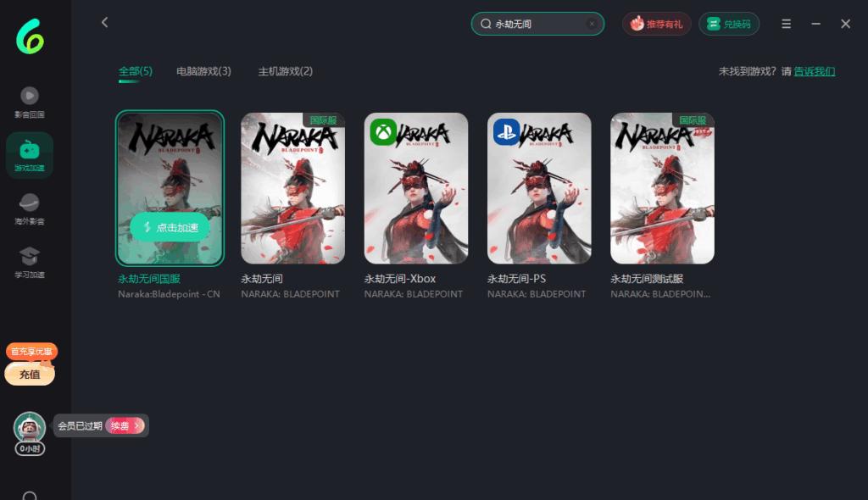The image size is (868, 500).
Task: Click the Xbox logo badge
Action: click(x=383, y=132)
